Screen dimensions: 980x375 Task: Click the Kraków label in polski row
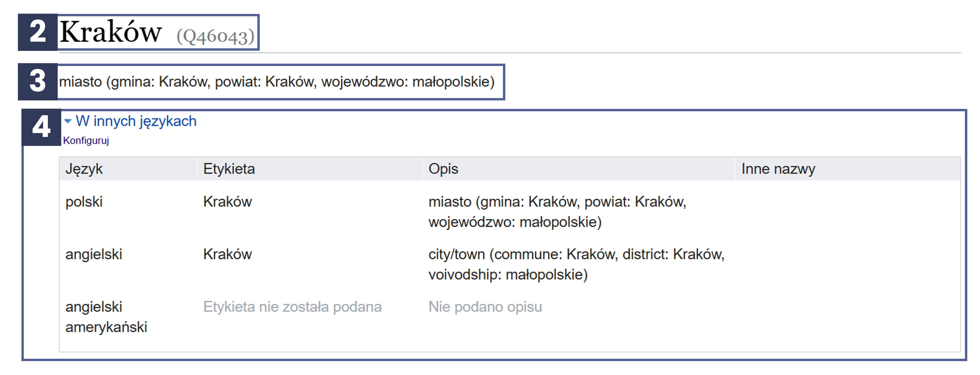(227, 202)
